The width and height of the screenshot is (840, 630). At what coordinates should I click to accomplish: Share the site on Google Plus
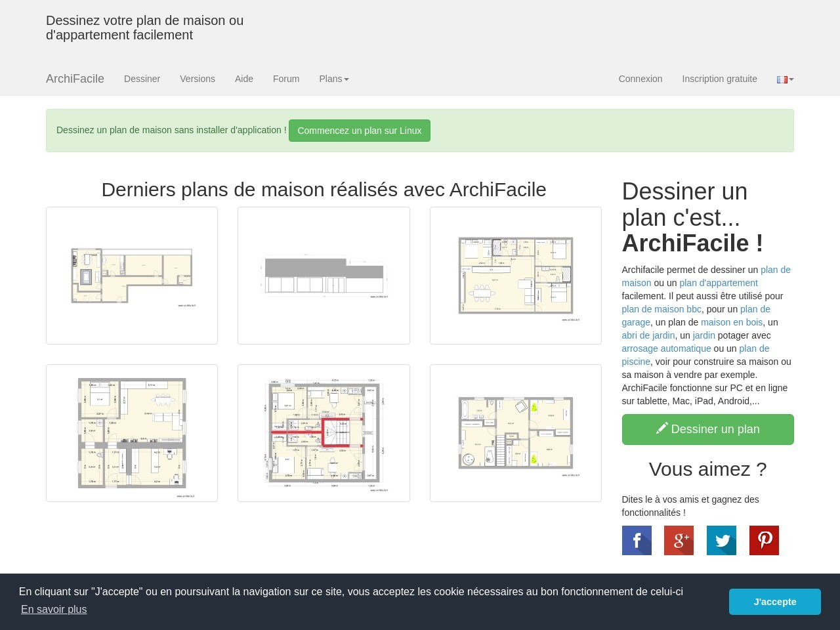pyautogui.click(x=679, y=540)
